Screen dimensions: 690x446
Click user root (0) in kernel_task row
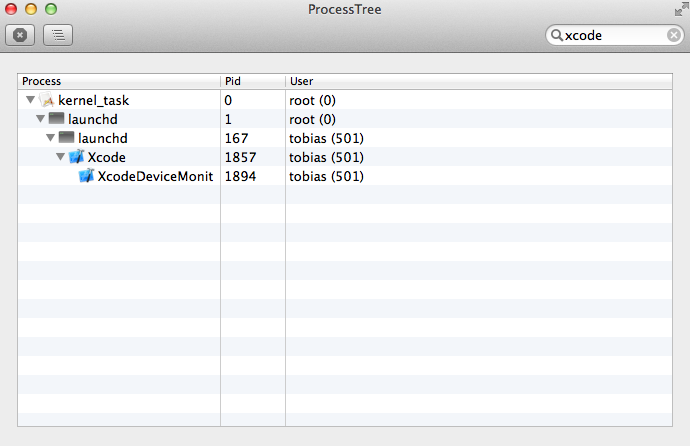point(312,100)
